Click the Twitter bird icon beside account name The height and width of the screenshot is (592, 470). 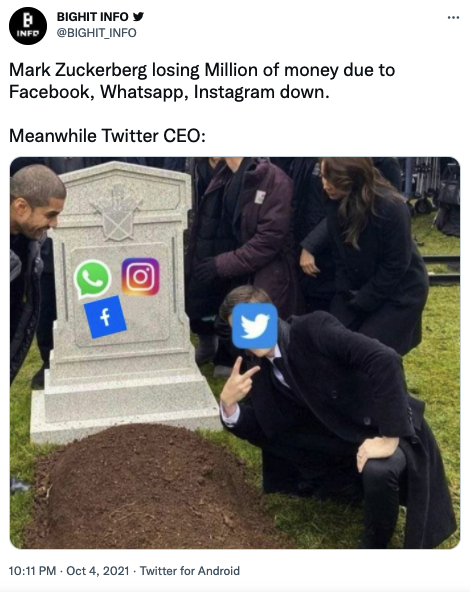click(x=139, y=17)
